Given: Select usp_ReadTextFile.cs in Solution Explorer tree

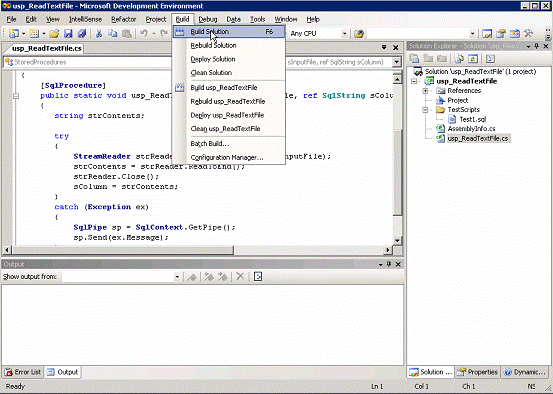Looking at the screenshot, I should [478, 138].
